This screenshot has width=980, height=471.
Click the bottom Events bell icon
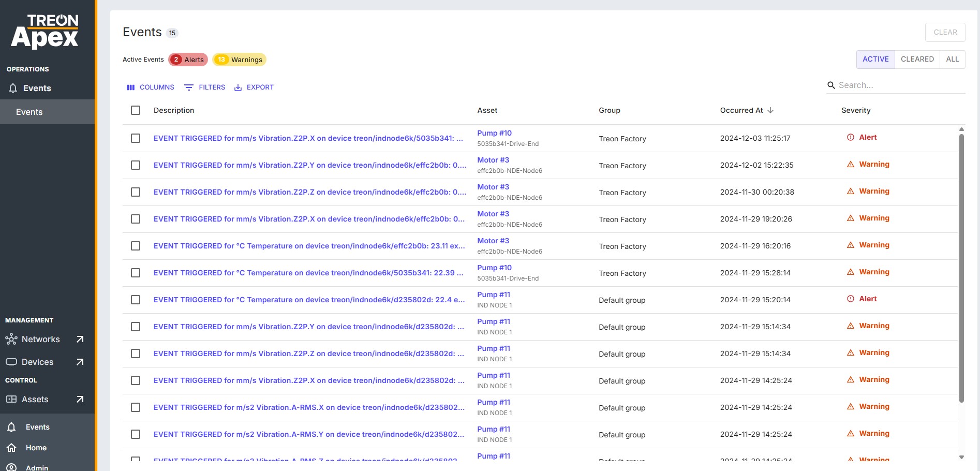[11, 428]
